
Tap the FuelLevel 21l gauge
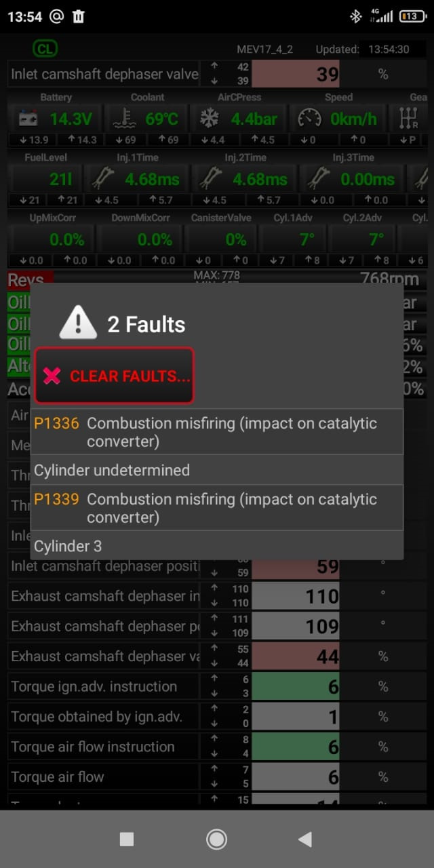(53, 180)
